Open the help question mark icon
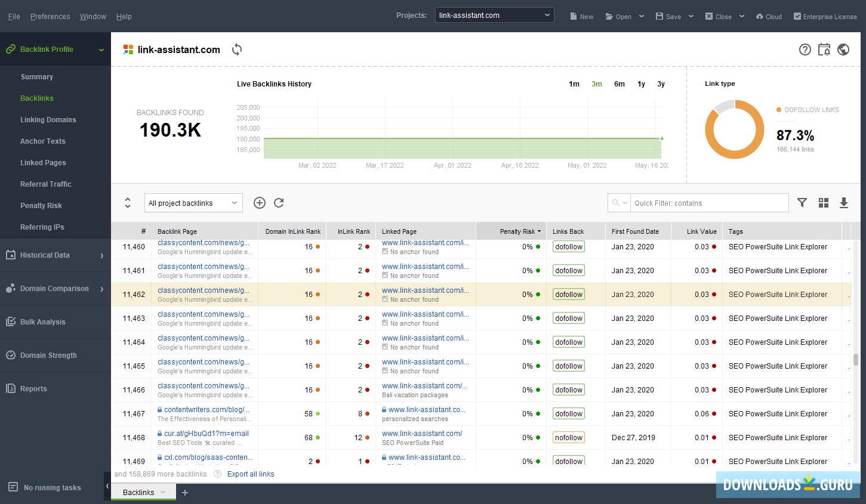 805,50
